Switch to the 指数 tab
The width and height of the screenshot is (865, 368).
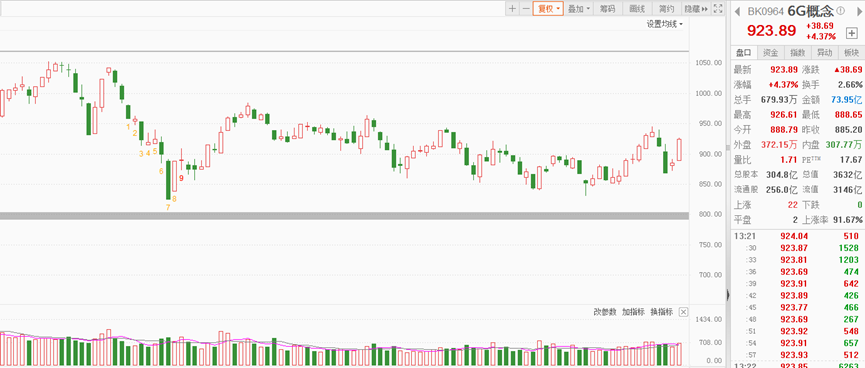coord(798,53)
